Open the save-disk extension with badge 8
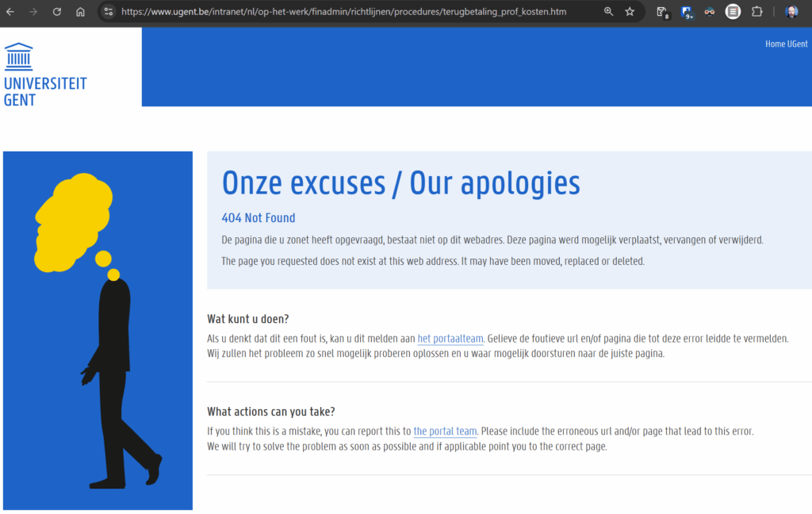The height and width of the screenshot is (514, 812). click(662, 12)
